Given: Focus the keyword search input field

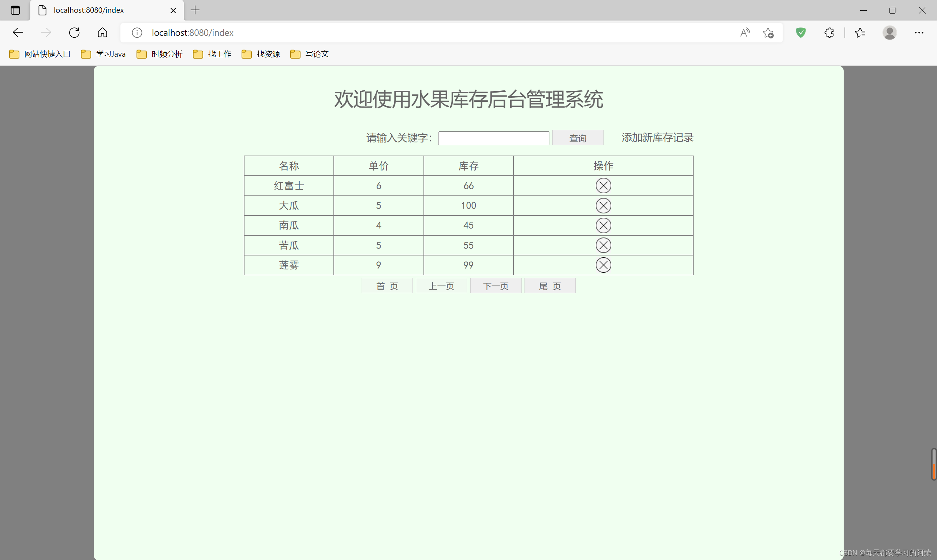Looking at the screenshot, I should coord(493,138).
